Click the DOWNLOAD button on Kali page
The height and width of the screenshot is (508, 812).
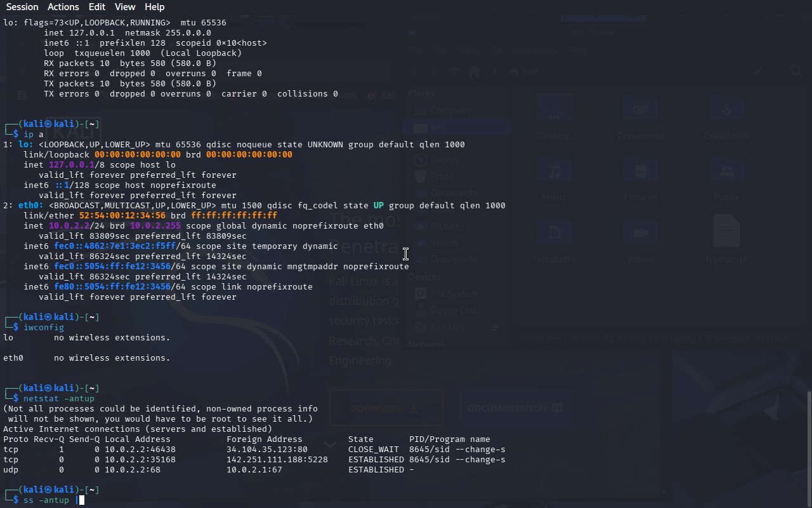coord(386,408)
